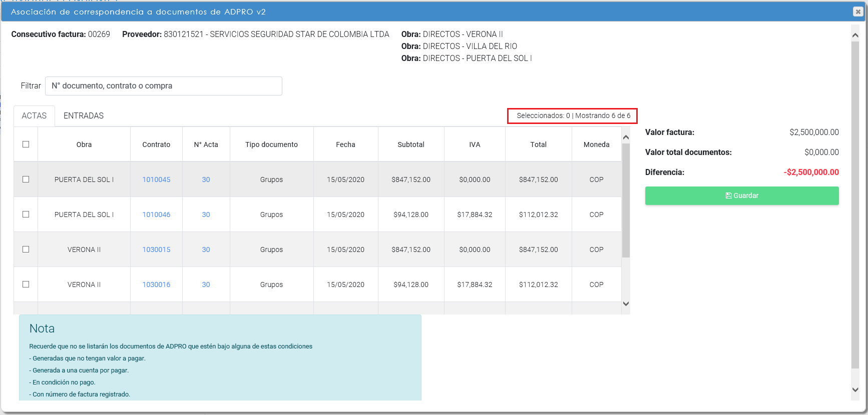868x415 pixels.
Task: Click the Valor factura amount $2,500,000.00
Action: tap(814, 132)
